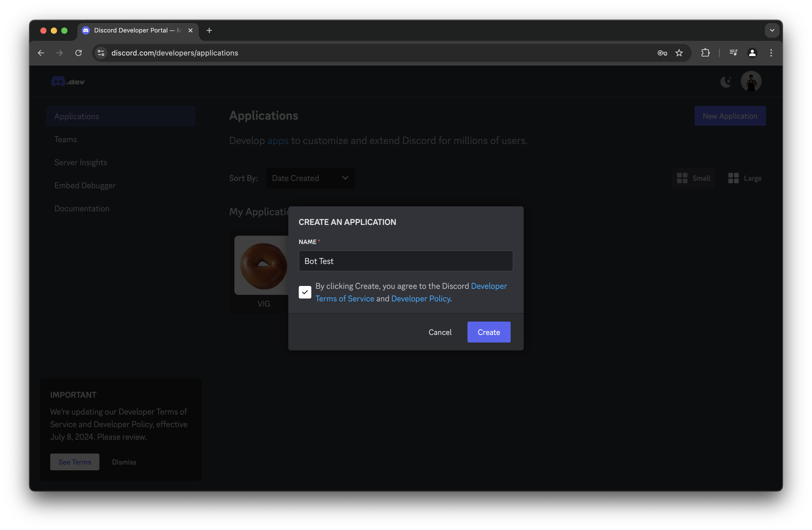Open Chrome three-dot menu
Screen dimensions: 812x530
[771, 53]
